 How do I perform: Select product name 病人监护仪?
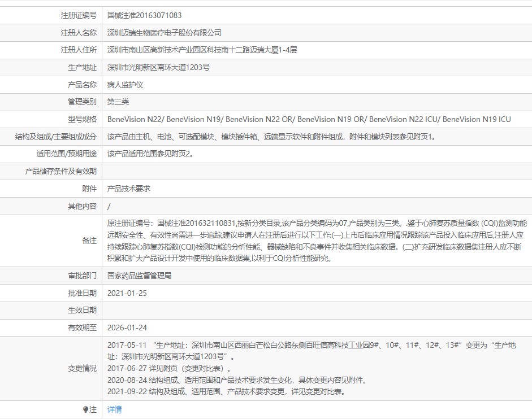pos(125,85)
